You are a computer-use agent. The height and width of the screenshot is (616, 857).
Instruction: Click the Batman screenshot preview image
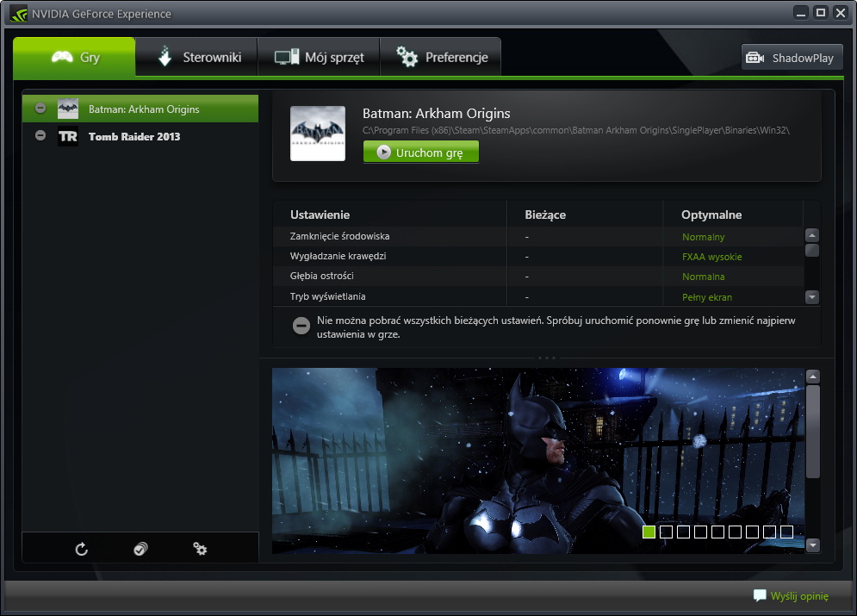point(538,461)
